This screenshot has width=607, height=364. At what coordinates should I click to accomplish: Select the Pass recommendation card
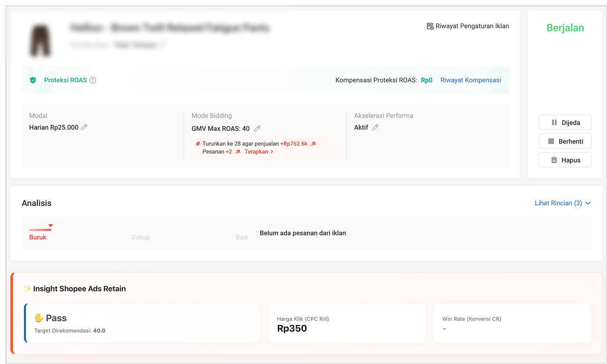[x=142, y=323]
